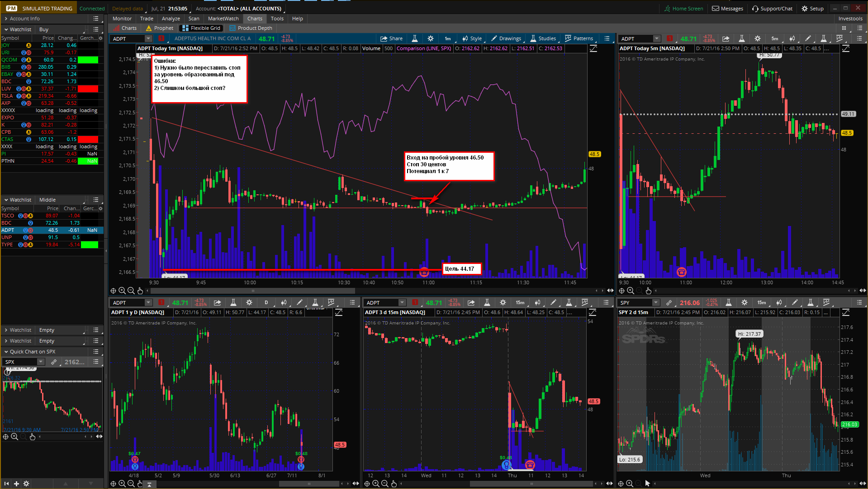Screen dimensions: 868x489
Task: Click ADPT daily chart horizontal scrollbar thumb
Action: click(309, 484)
